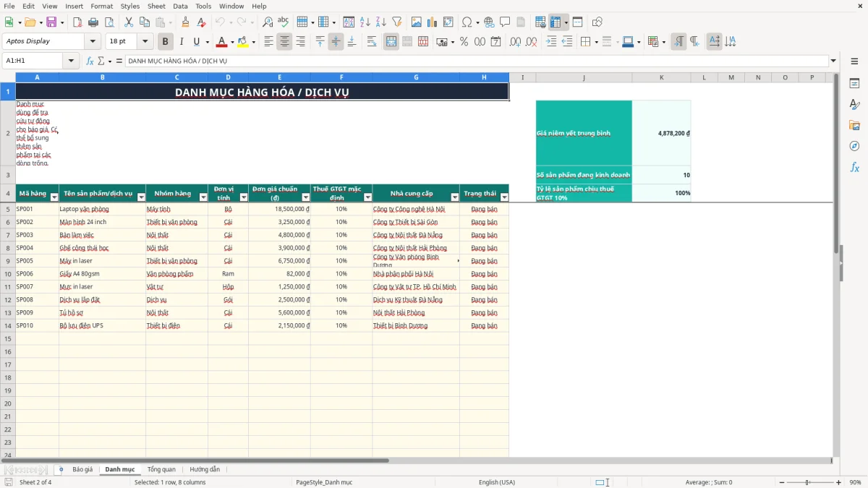Run Spelling check icon
868x488 pixels.
coord(283,22)
